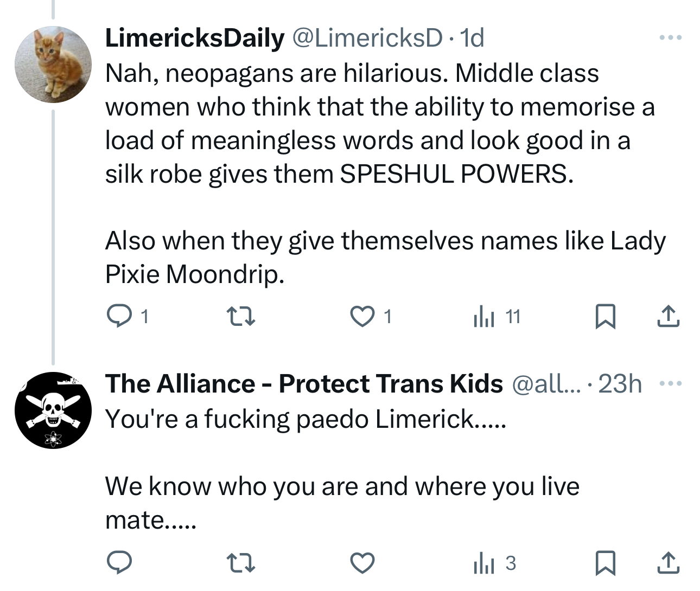Retweet The Alliance reply
Viewport: 700px width, 591px height.
point(241,563)
